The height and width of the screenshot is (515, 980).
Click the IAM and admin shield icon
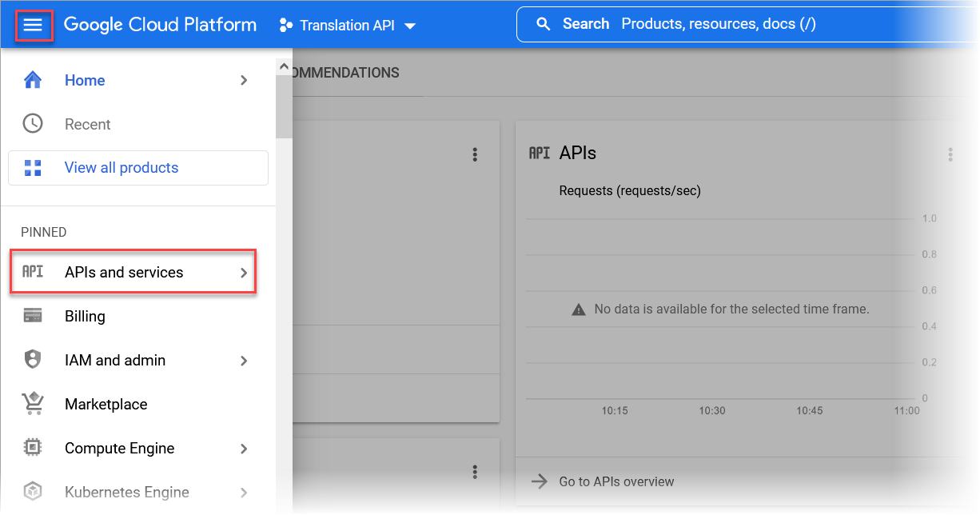(33, 360)
